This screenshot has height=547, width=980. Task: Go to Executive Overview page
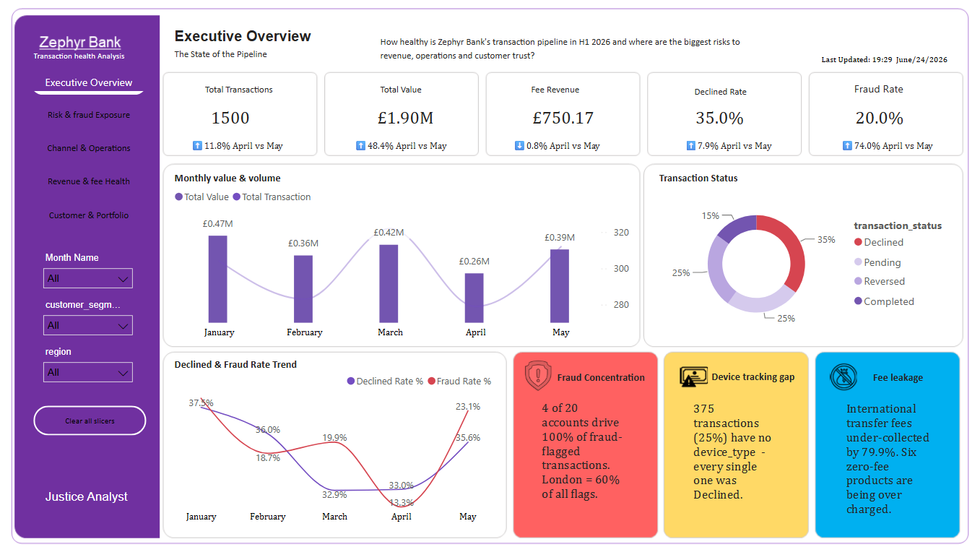(x=89, y=82)
